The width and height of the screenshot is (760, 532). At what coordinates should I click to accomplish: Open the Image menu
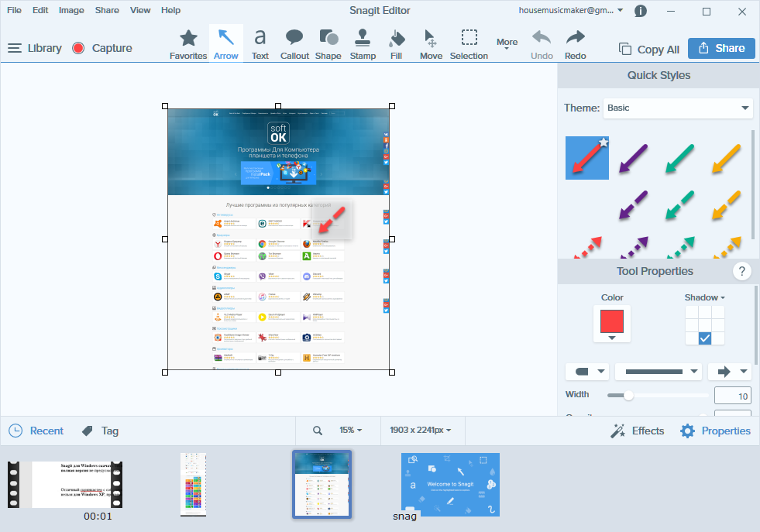[71, 10]
